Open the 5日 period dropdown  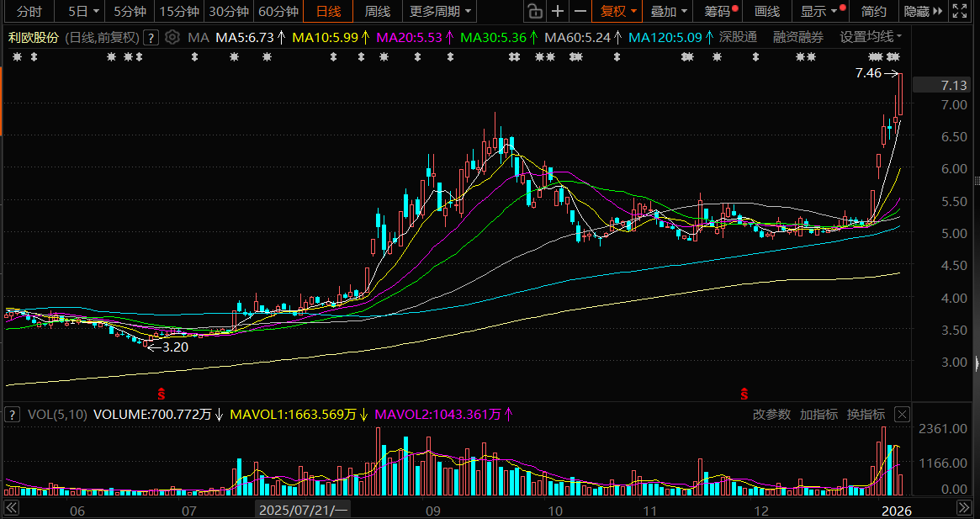83,11
